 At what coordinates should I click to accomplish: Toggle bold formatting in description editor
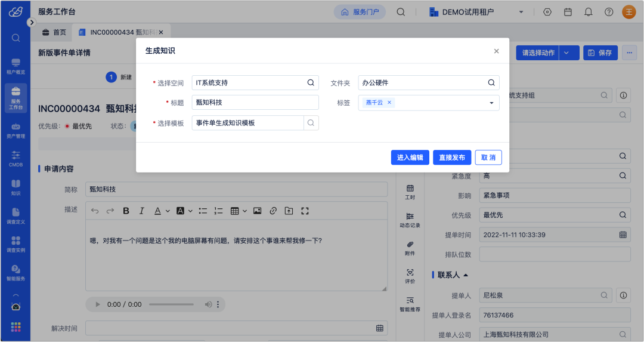tap(126, 211)
